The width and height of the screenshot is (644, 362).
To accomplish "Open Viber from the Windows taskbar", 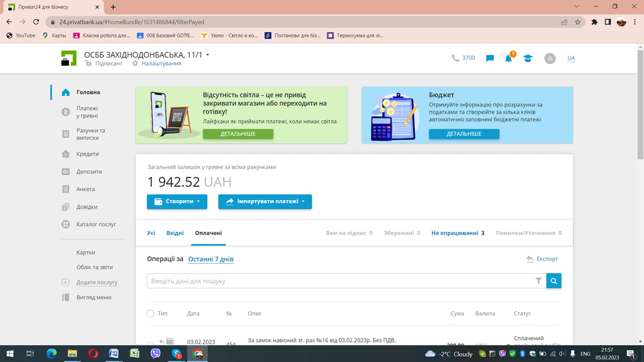I will [x=155, y=353].
